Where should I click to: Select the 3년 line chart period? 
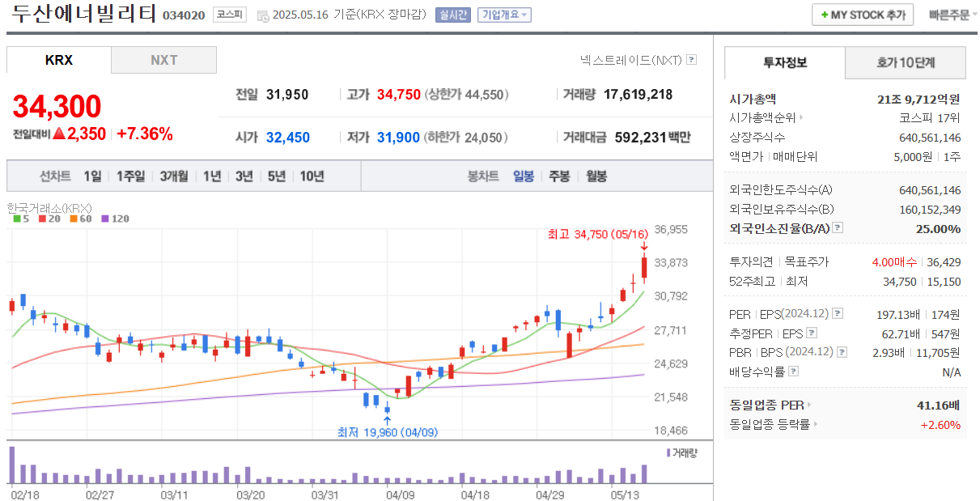pyautogui.click(x=244, y=176)
